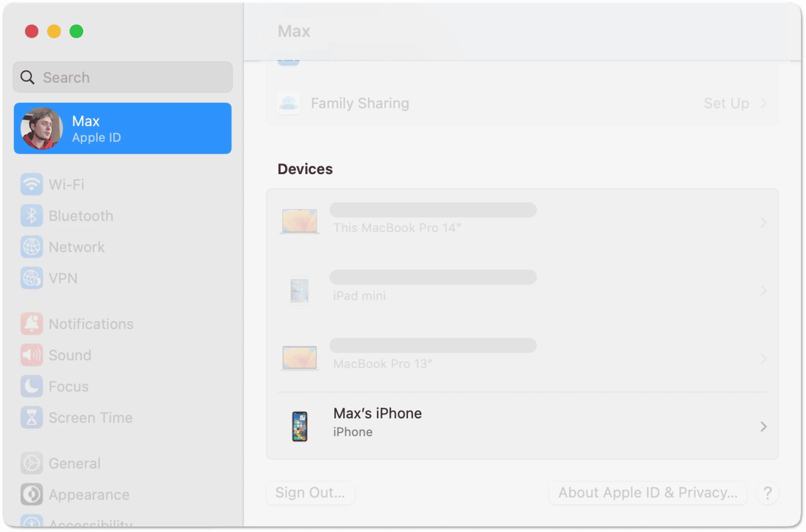Open Bluetooth settings label
The width and height of the screenshot is (806, 532).
click(x=81, y=216)
